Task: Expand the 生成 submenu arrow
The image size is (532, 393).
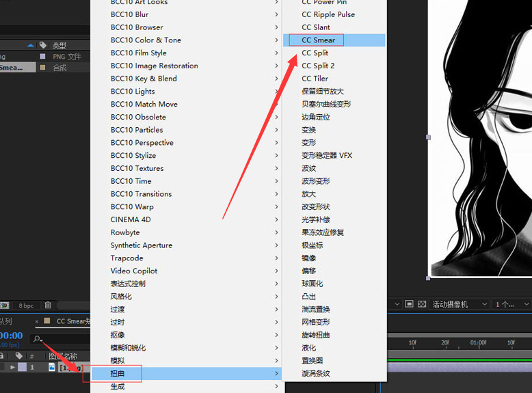Action: 276,386
